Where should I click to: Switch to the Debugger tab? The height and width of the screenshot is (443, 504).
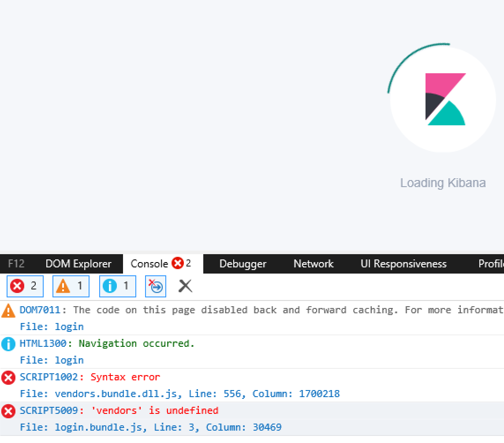243,264
